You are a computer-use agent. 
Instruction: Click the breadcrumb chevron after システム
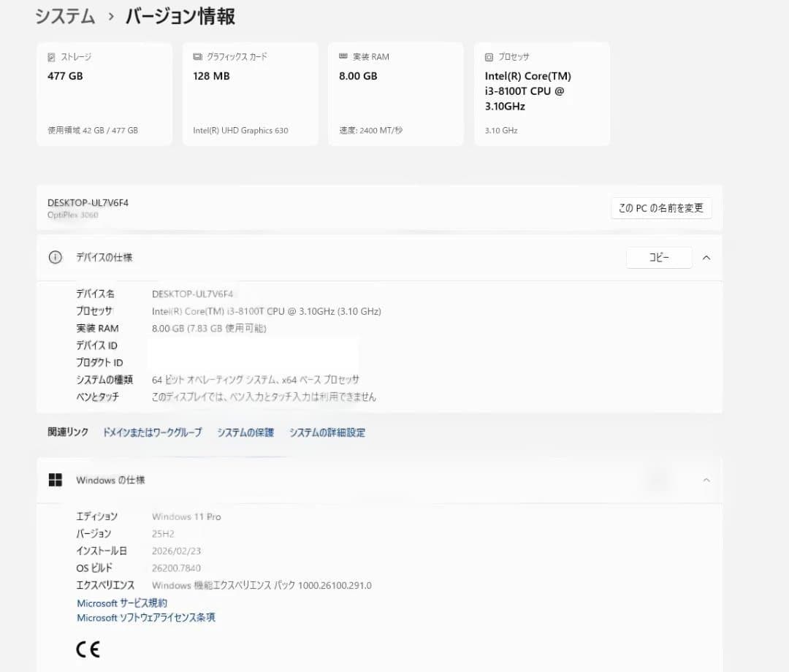[x=111, y=17]
